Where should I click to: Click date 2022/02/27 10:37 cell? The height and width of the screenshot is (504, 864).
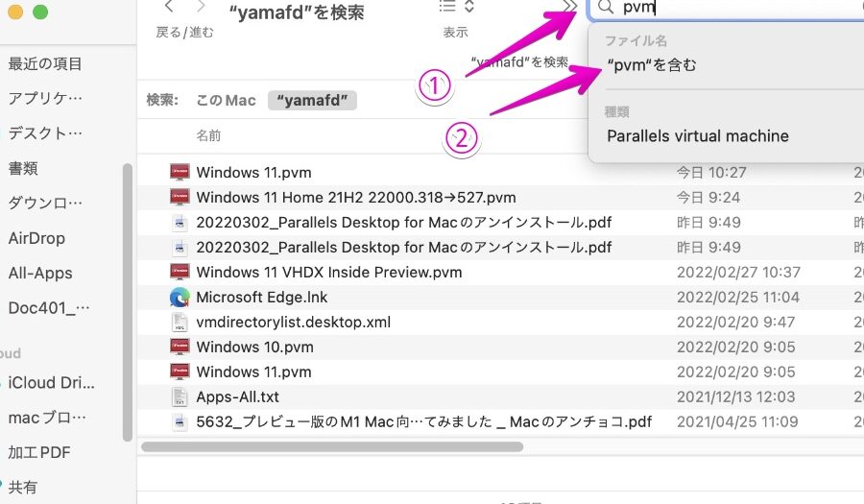(738, 272)
